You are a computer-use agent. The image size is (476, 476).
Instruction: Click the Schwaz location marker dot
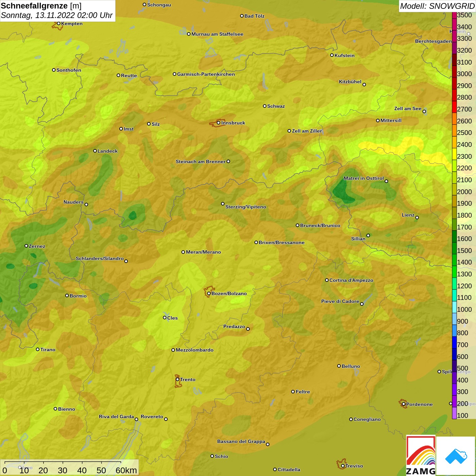265,106
